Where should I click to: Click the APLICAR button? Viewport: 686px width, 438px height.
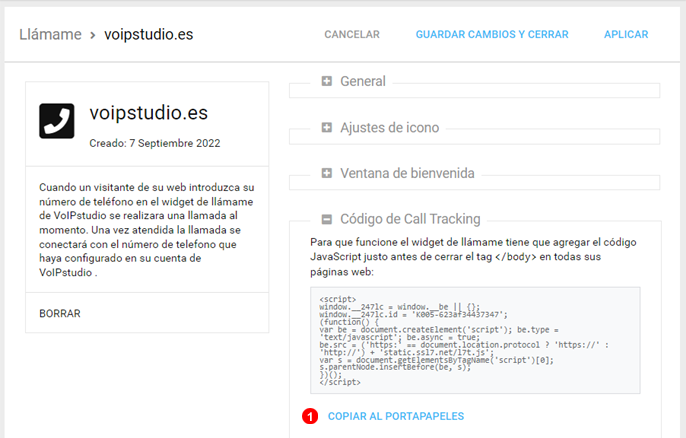point(626,34)
